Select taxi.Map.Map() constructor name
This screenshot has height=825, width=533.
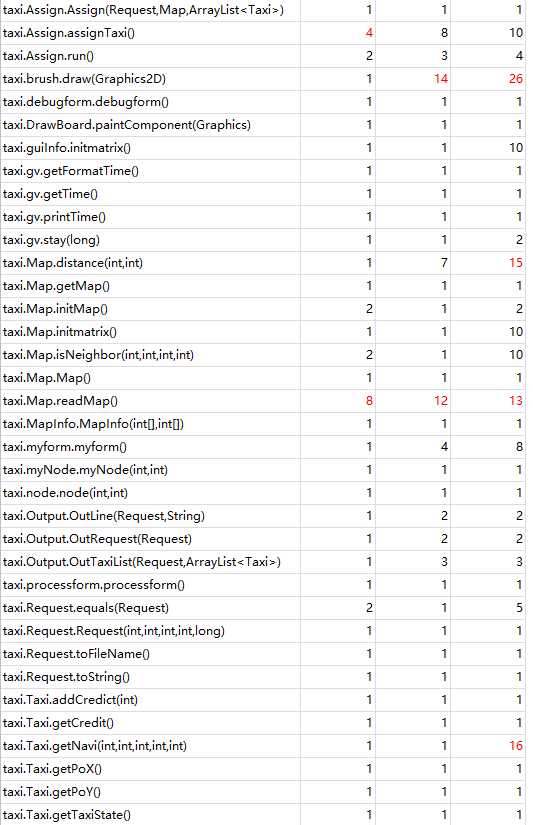[x=47, y=378]
